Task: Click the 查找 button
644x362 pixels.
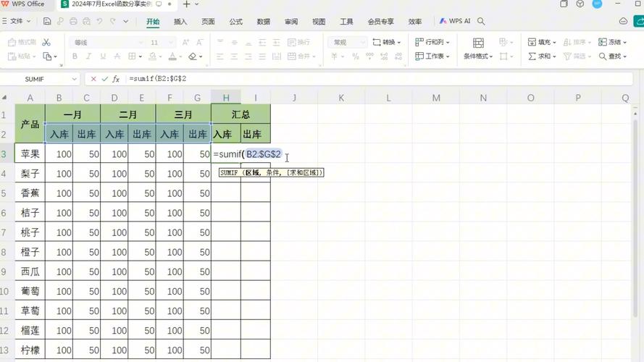Action: (612, 56)
